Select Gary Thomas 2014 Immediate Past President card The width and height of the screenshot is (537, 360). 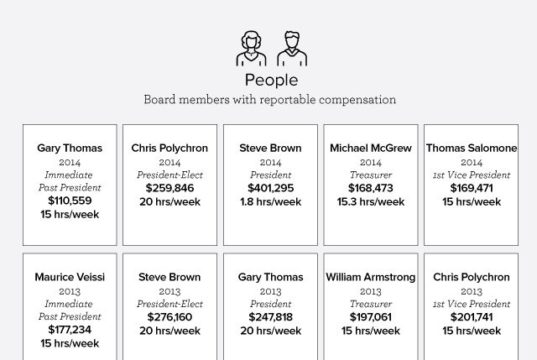tap(70, 185)
